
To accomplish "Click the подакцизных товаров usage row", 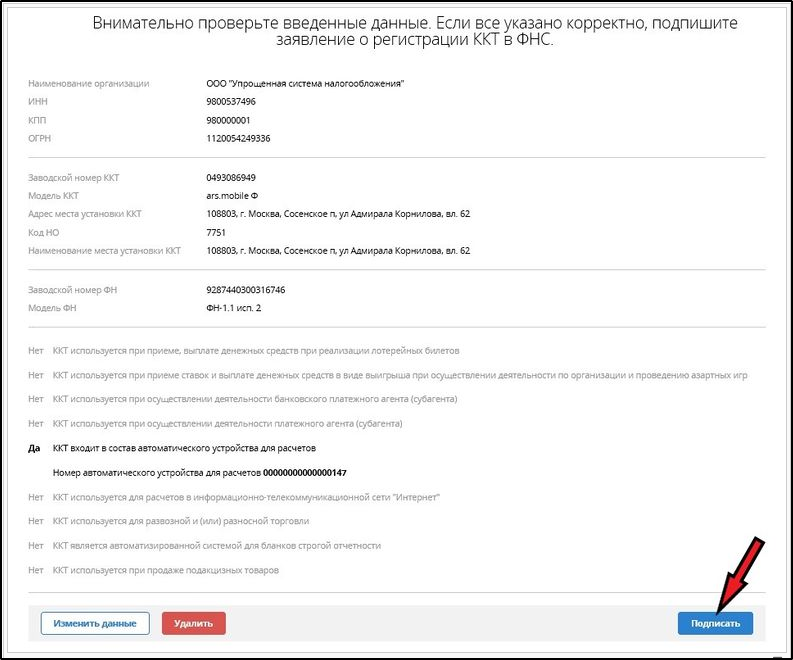I will [x=165, y=570].
